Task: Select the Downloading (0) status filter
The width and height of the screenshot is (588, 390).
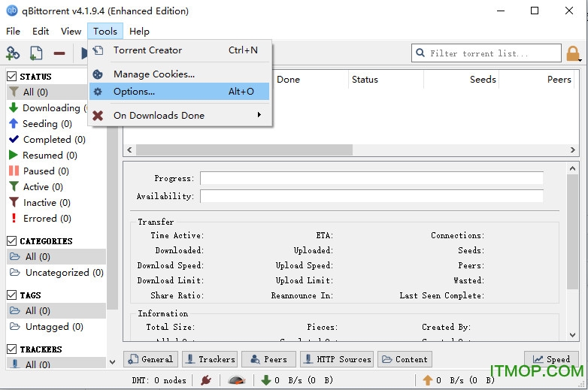Action: pos(48,108)
